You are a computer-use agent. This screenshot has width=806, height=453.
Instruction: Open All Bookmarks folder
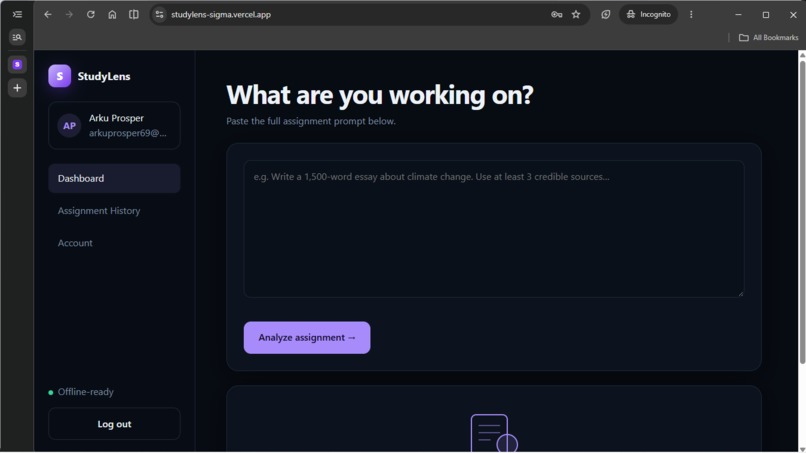point(768,38)
